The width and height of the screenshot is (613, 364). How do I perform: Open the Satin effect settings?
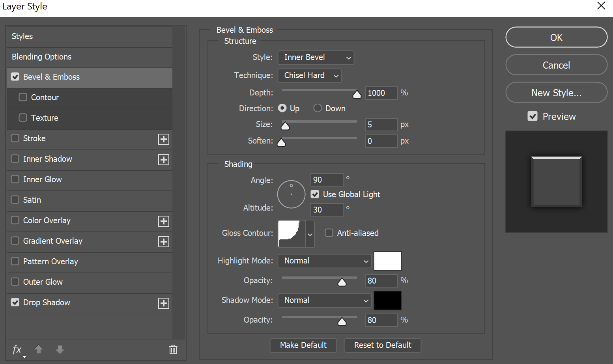point(32,200)
